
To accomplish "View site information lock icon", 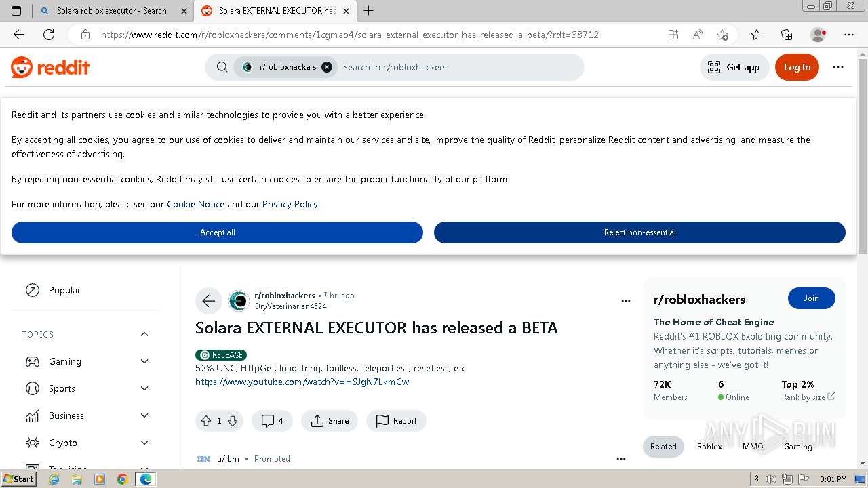I will click(x=85, y=35).
